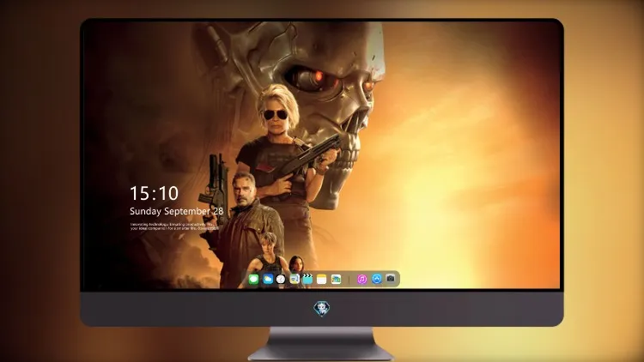This screenshot has width=644, height=362.
Task: Click the 15:10 clock text
Action: click(154, 193)
